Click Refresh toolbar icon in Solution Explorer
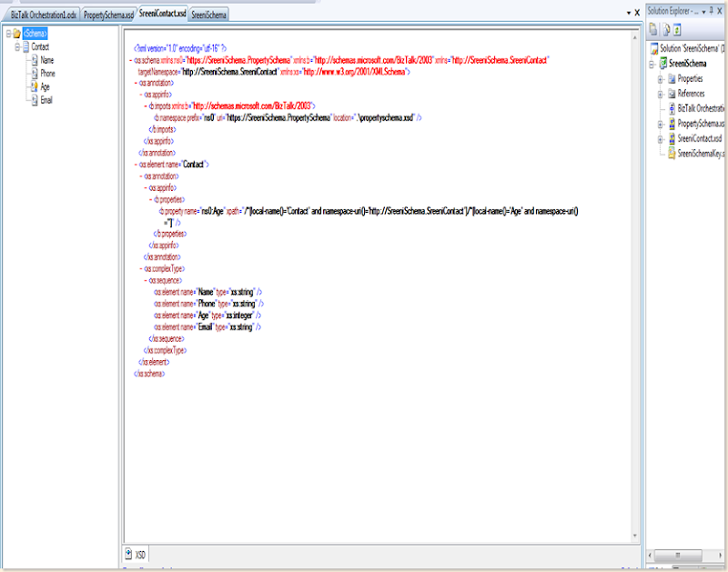Screen dimensions: 728x572 click(x=677, y=30)
